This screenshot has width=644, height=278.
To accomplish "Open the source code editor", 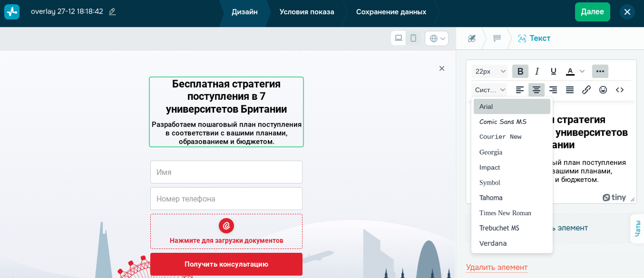I will 620,90.
